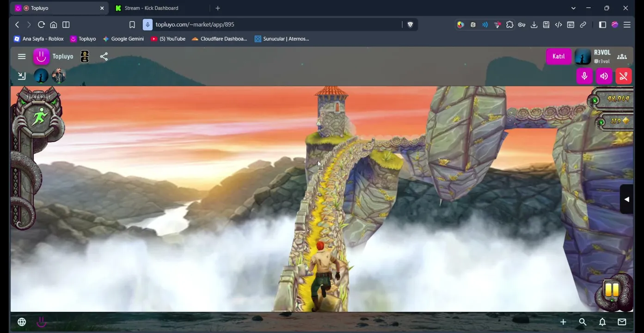644x333 pixels.
Task: Show the room members list icon
Action: [x=622, y=56]
